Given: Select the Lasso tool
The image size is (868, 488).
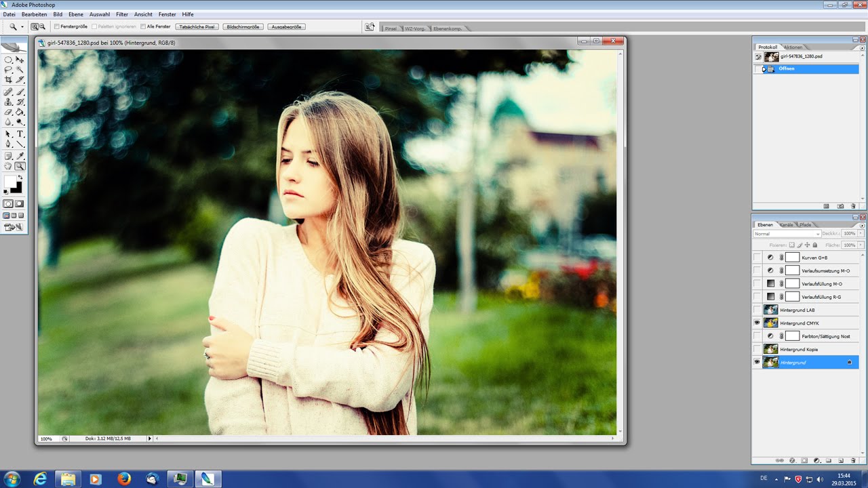Looking at the screenshot, I should 8,69.
